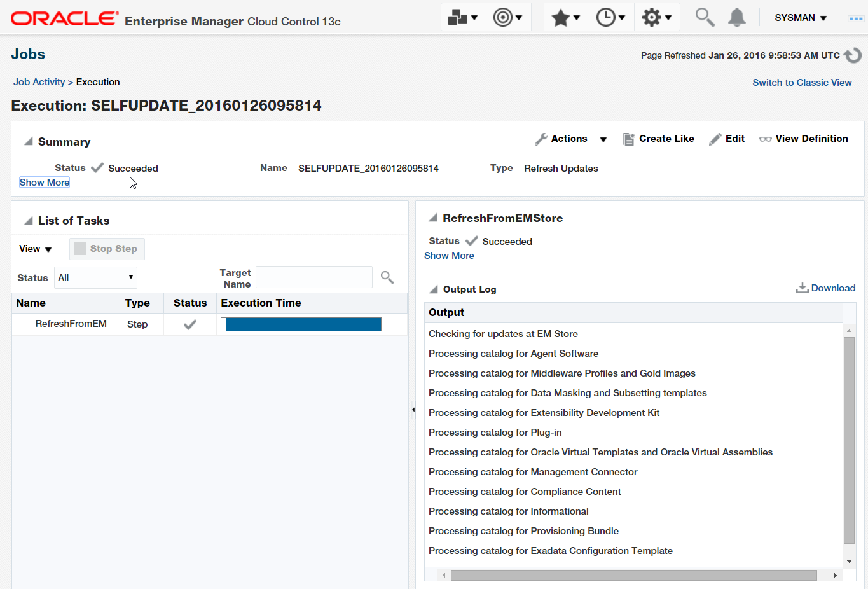Open the Status filter combo box

pos(95,277)
